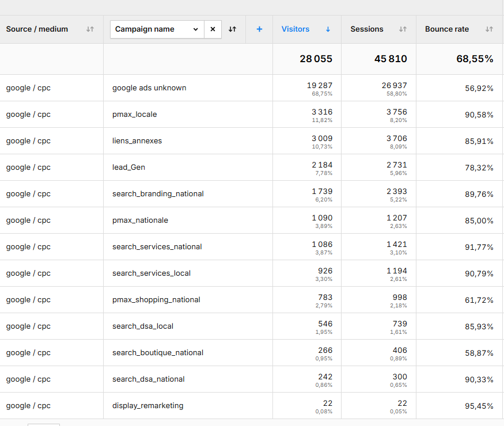Add a new dimension with plus icon
Viewport: 504px width, 426px height.
point(259,29)
